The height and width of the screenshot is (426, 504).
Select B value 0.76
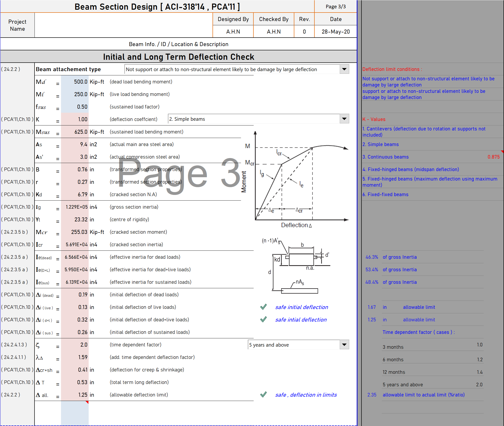tap(75, 170)
